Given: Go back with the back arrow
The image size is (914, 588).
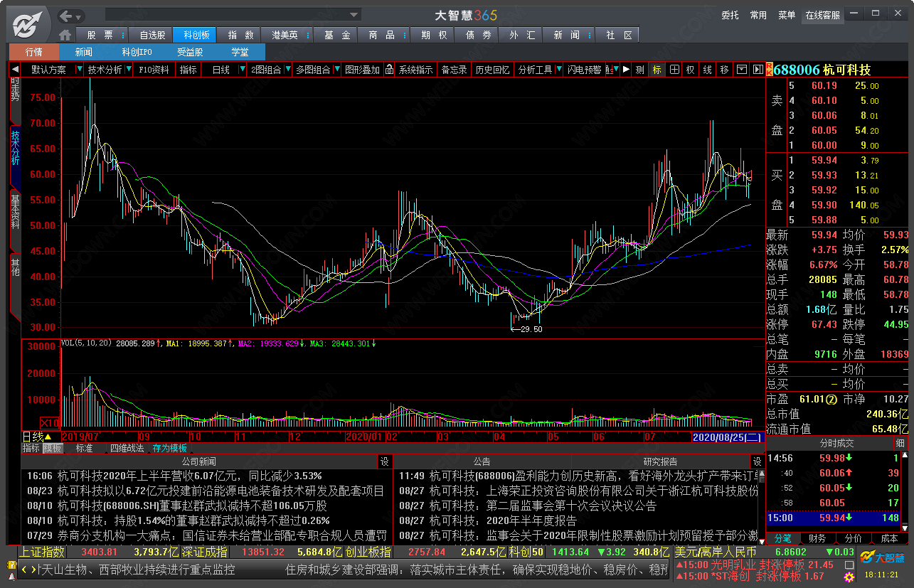Looking at the screenshot, I should [66, 16].
